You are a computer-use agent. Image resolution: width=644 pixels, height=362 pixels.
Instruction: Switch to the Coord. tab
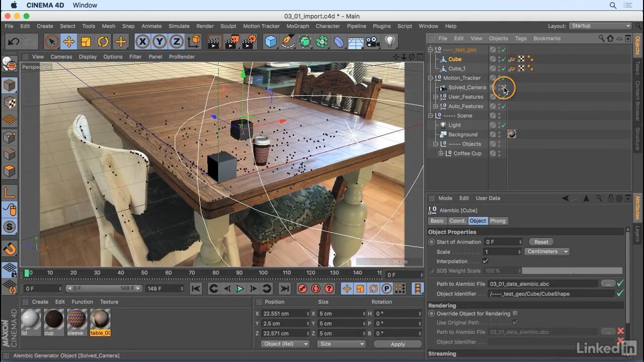click(x=457, y=221)
